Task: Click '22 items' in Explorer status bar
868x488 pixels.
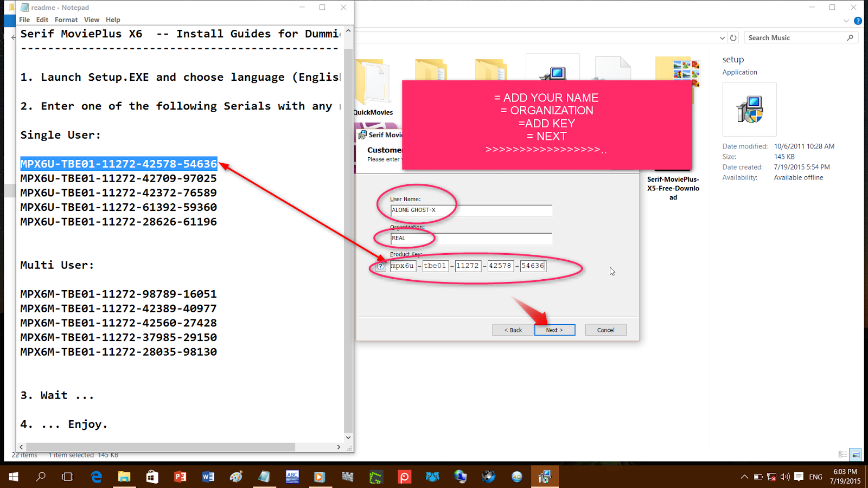Action: point(24,455)
